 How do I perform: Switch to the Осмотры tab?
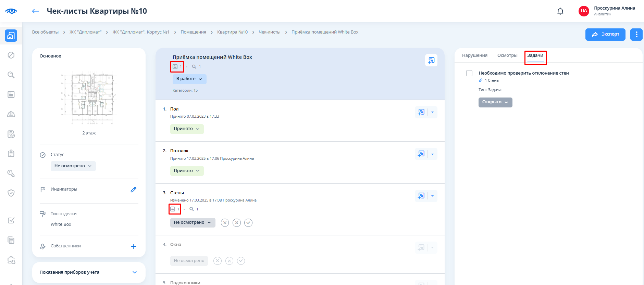click(x=507, y=55)
